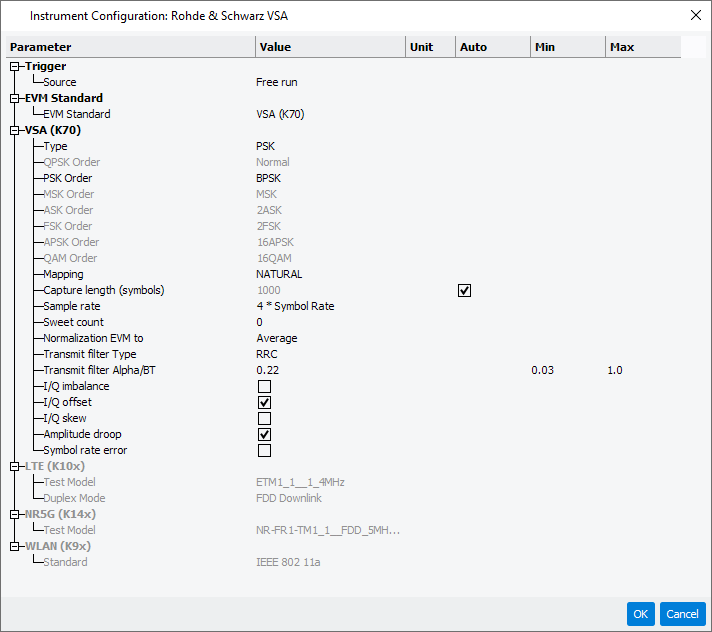This screenshot has height=632, width=712.
Task: Select the Sweet count parameter row
Action: pyautogui.click(x=73, y=322)
